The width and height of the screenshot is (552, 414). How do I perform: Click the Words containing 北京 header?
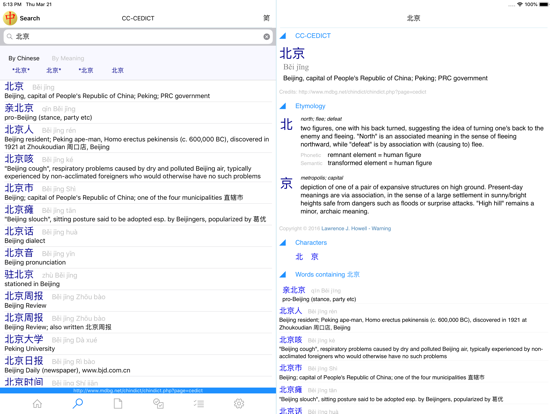(x=327, y=275)
